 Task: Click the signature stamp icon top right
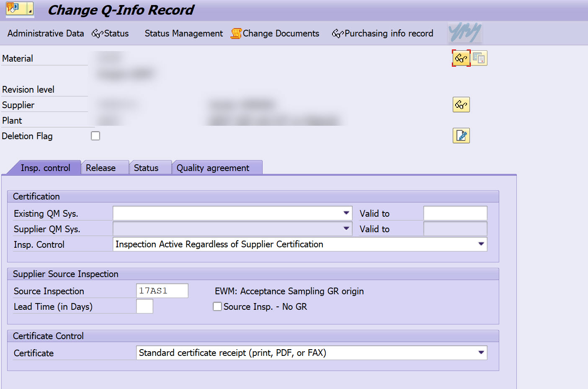click(x=464, y=33)
